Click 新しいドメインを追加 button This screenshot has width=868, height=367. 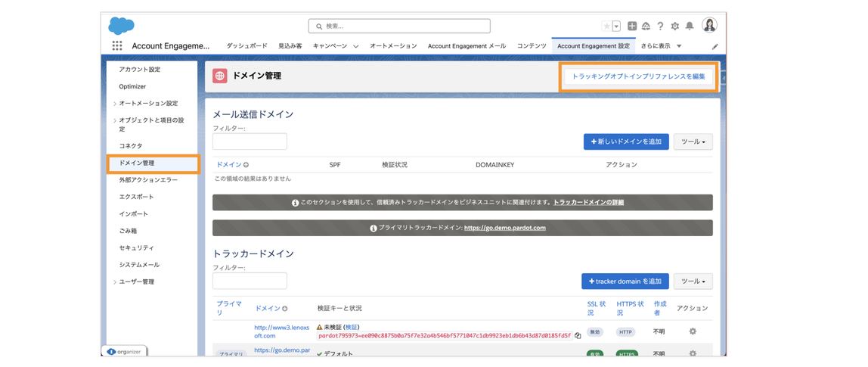point(626,142)
